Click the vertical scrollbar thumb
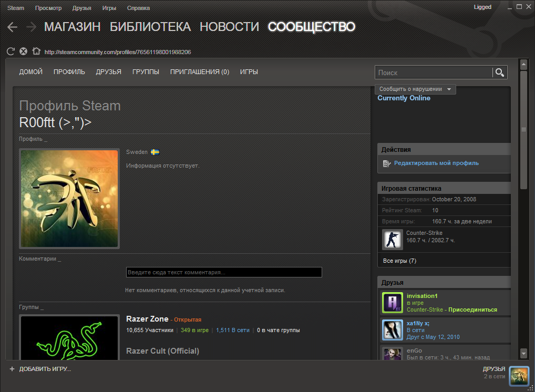 pos(524,129)
